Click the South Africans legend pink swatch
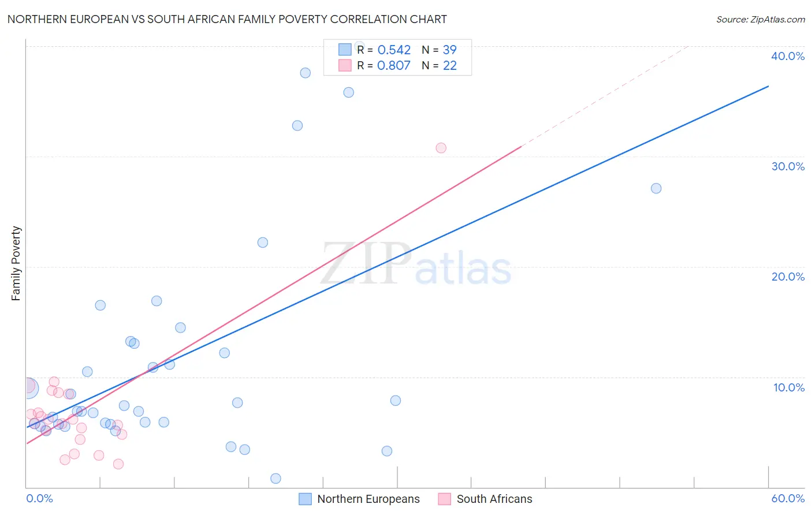812x515 pixels. pyautogui.click(x=444, y=499)
